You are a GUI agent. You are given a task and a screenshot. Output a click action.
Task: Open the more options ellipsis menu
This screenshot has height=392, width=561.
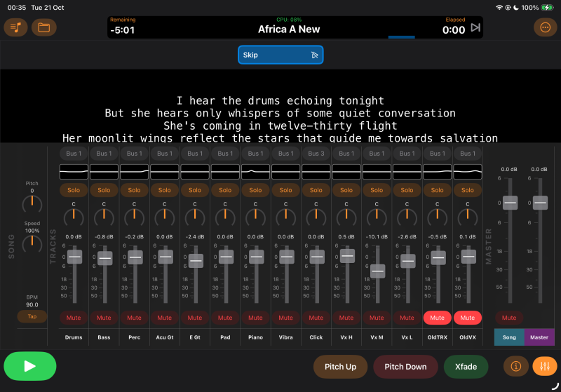pyautogui.click(x=545, y=27)
